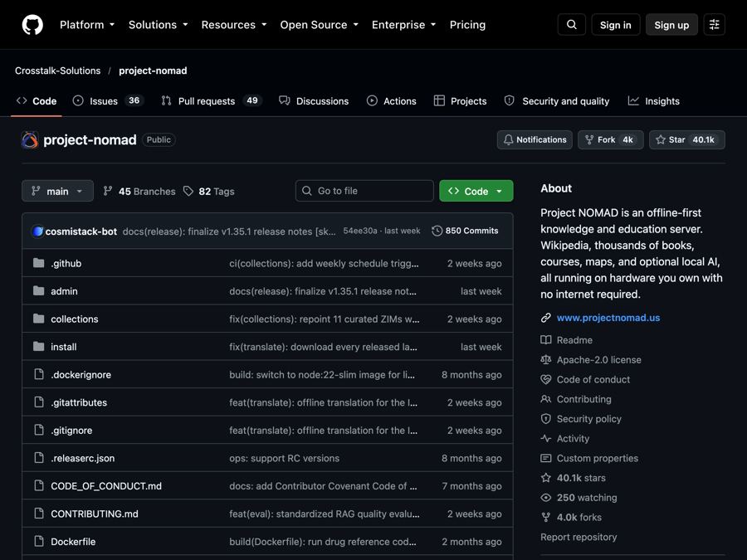Open the Insights tab
The width and height of the screenshot is (747, 560).
pos(654,101)
